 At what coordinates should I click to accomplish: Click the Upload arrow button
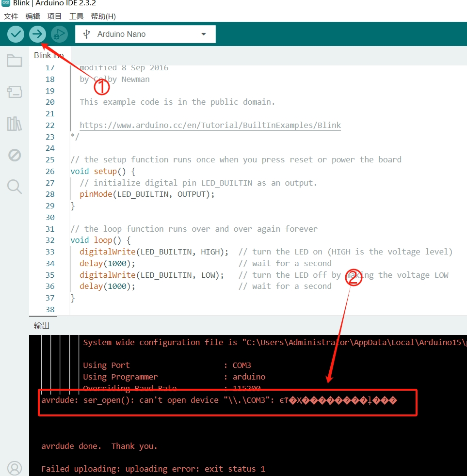click(x=37, y=34)
